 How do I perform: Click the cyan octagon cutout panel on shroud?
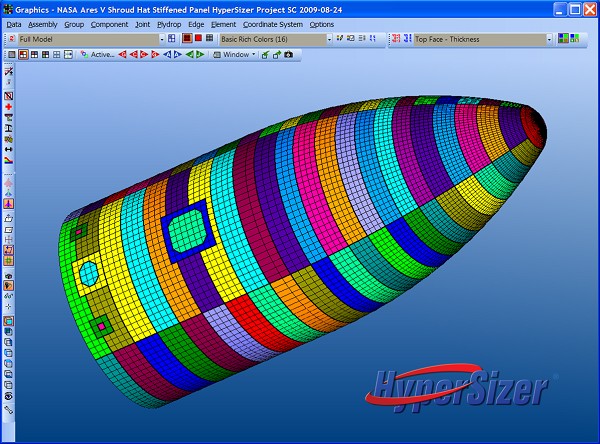(89, 273)
